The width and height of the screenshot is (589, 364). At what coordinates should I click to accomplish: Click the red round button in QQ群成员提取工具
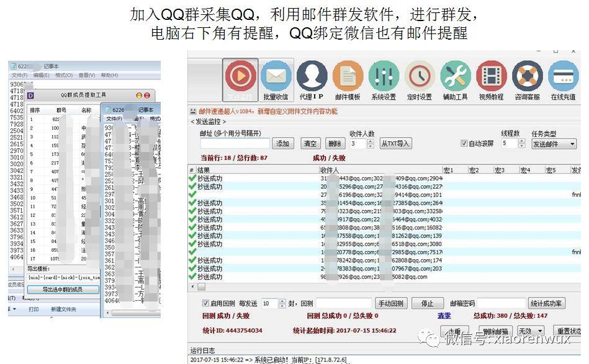tap(147, 95)
